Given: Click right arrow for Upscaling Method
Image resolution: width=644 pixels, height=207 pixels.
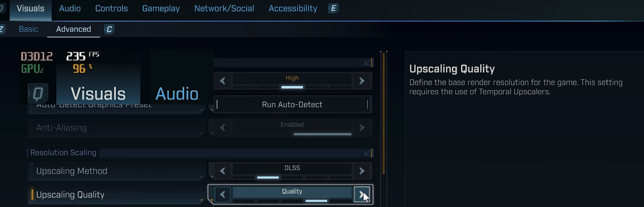Looking at the screenshot, I should tap(362, 171).
